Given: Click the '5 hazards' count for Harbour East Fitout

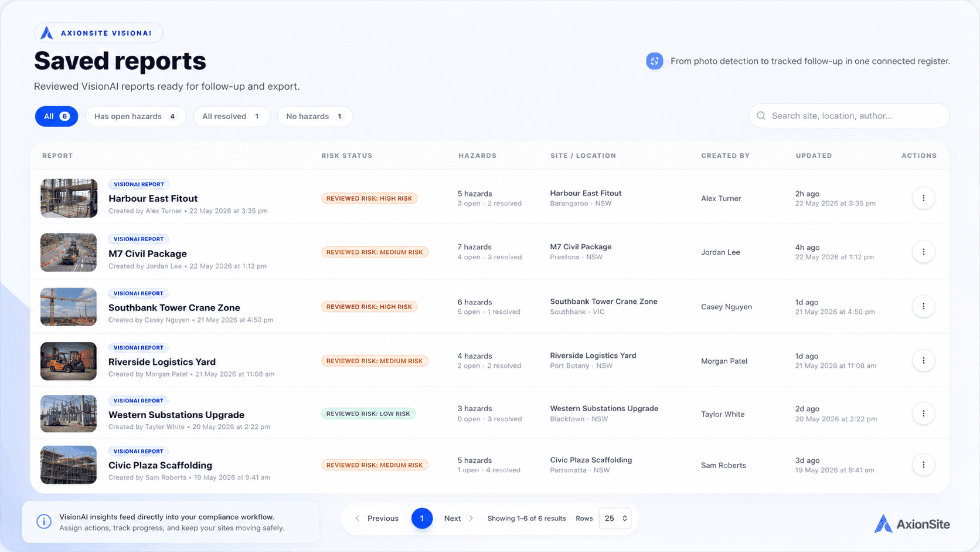Looking at the screenshot, I should pos(475,194).
